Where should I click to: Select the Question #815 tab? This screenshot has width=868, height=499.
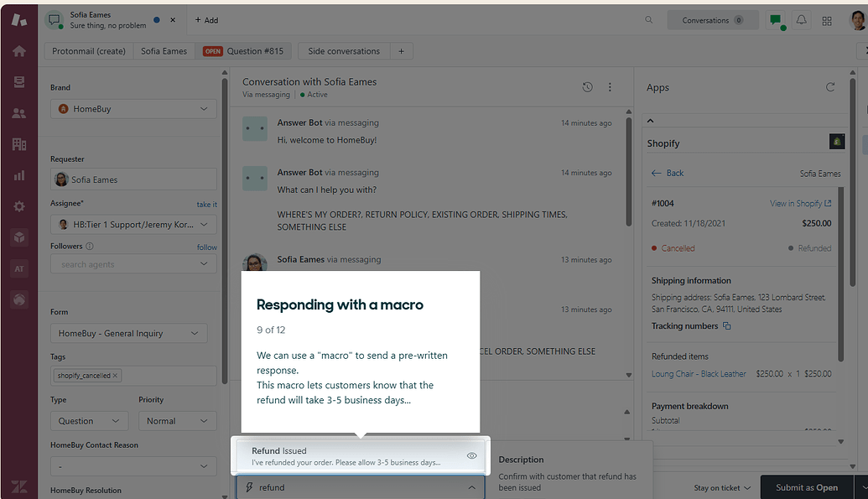coord(243,51)
